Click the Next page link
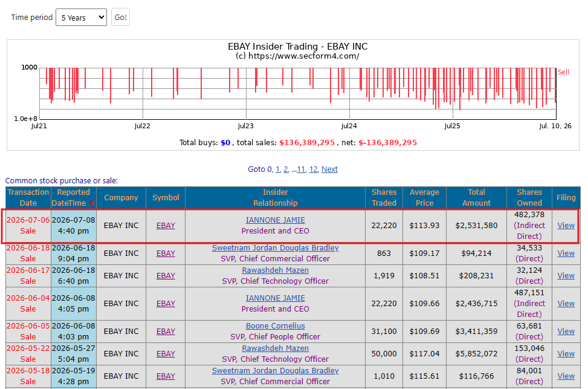This screenshot has height=389, width=588. click(x=329, y=169)
